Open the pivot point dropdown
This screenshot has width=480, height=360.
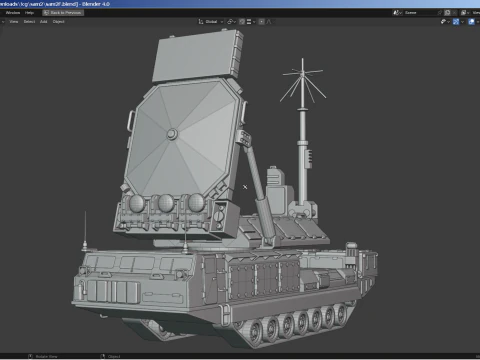coord(231,22)
